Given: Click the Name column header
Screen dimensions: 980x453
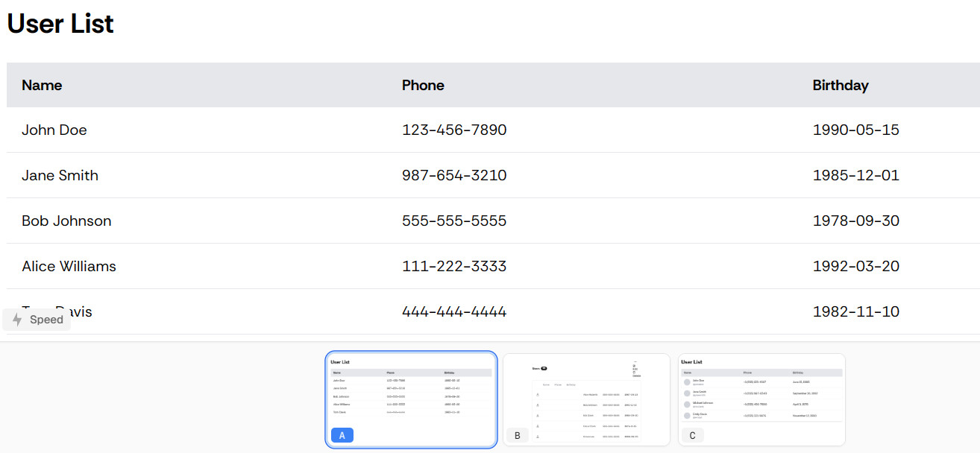Looking at the screenshot, I should [42, 85].
